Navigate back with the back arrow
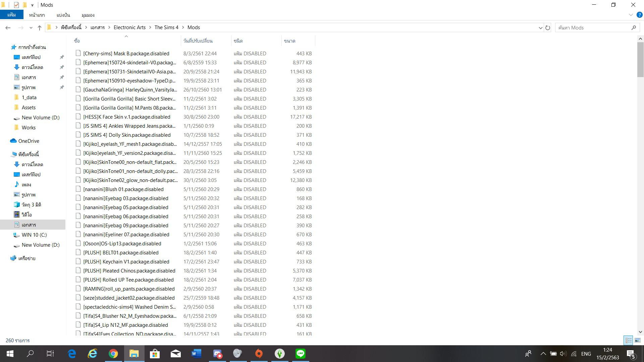The height and width of the screenshot is (362, 644). coord(8,28)
